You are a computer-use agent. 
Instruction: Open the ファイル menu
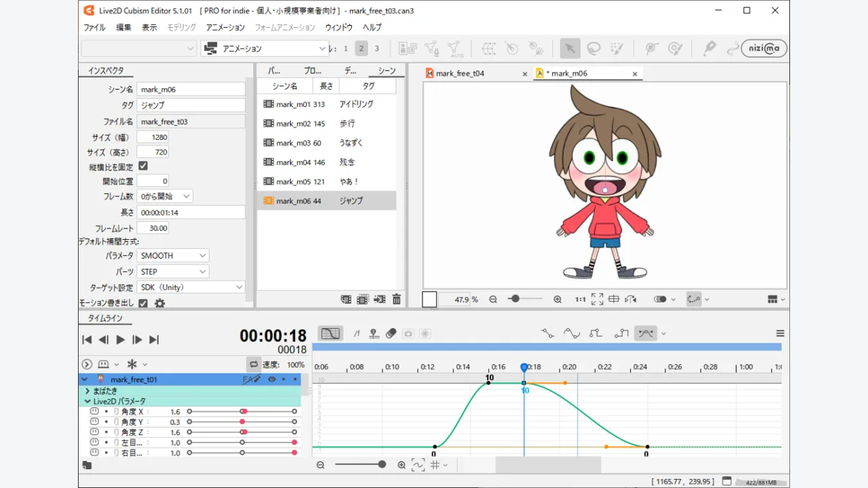coord(94,27)
